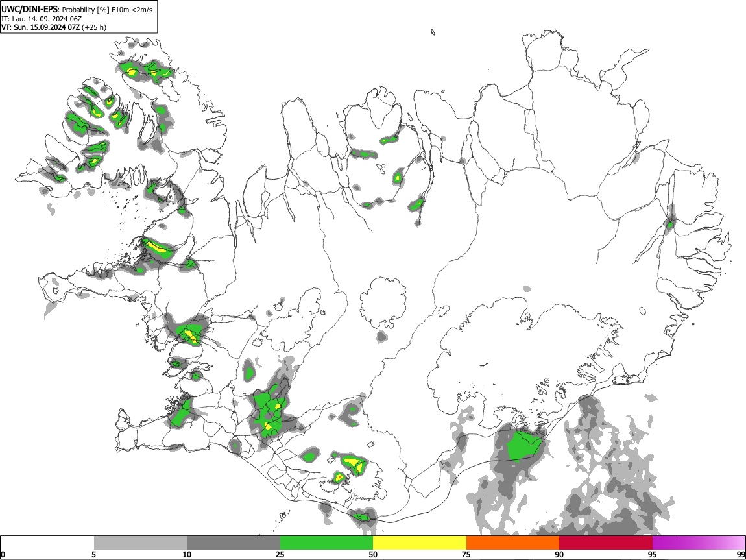Viewport: 746px width, 560px height.
Task: Click the orange 75-90 legend swatch
Action: tap(513, 543)
